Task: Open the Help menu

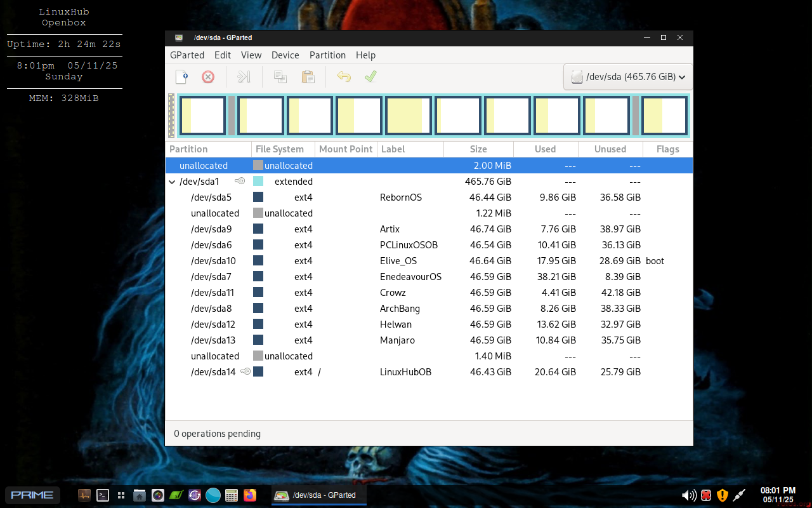Action: (x=365, y=55)
